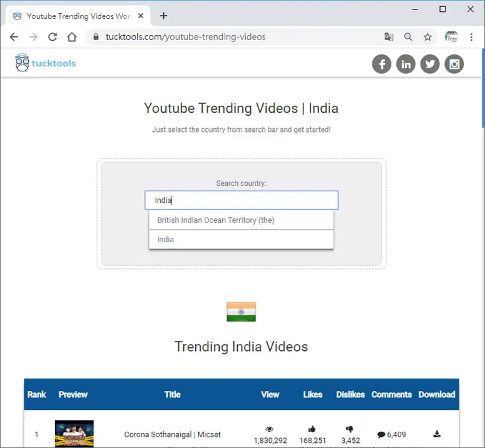Click the Corona Sothanaigal video thumbnail
This screenshot has width=485, height=448.
click(x=74, y=434)
